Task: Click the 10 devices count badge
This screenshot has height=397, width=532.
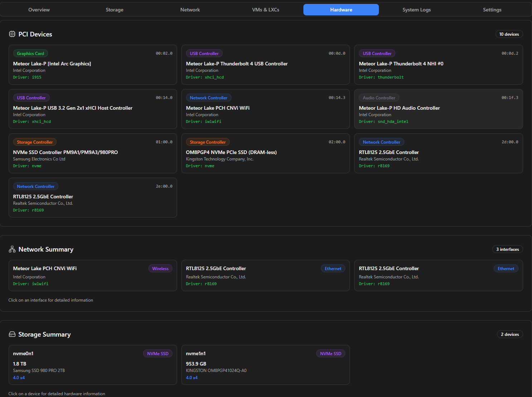Action: (x=509, y=34)
